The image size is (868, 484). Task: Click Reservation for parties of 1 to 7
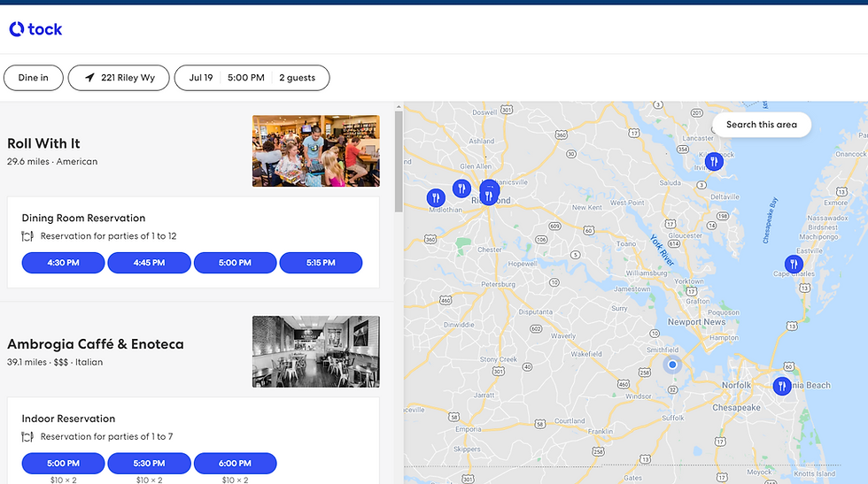[107, 437]
